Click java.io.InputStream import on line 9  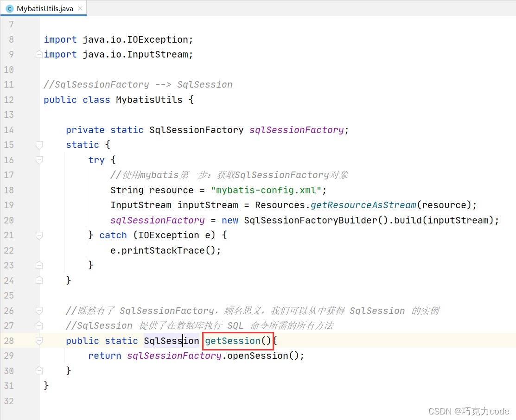tap(135, 54)
